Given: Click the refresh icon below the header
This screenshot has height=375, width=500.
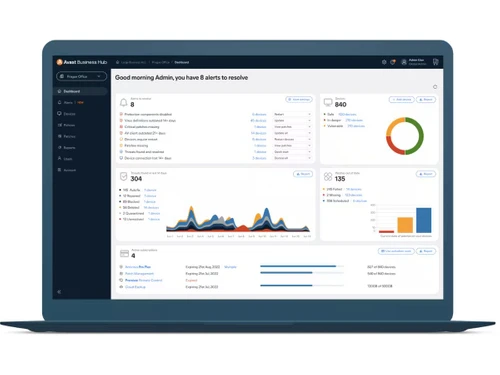Looking at the screenshot, I should (x=435, y=87).
